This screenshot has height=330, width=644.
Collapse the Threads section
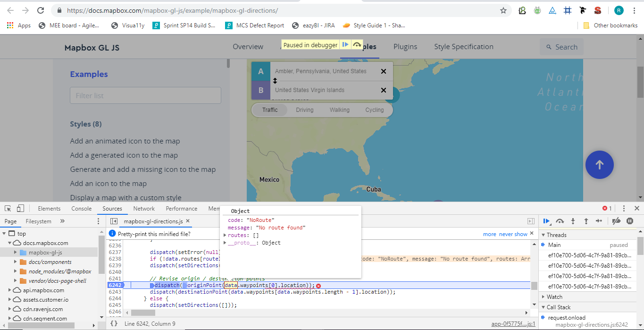544,235
